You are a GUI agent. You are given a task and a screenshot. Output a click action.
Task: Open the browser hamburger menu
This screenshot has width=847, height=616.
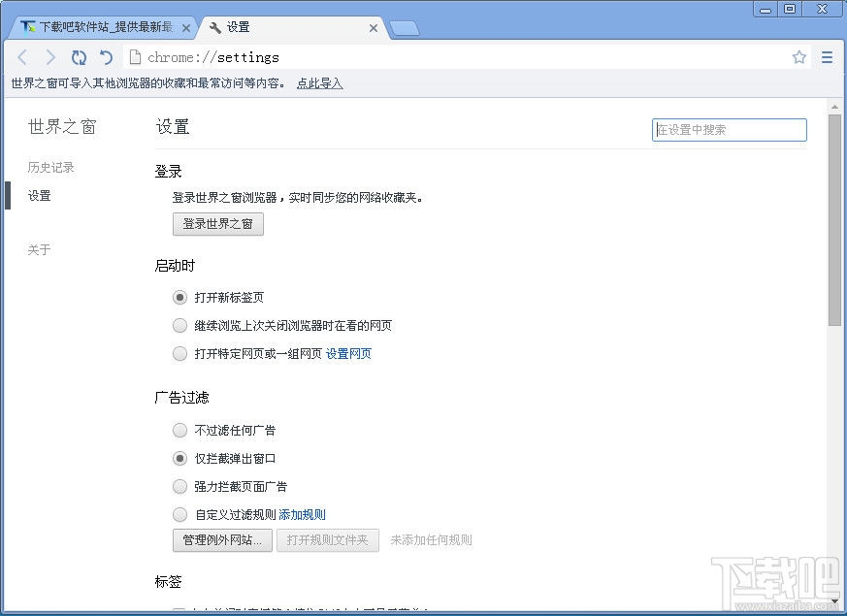point(827,57)
